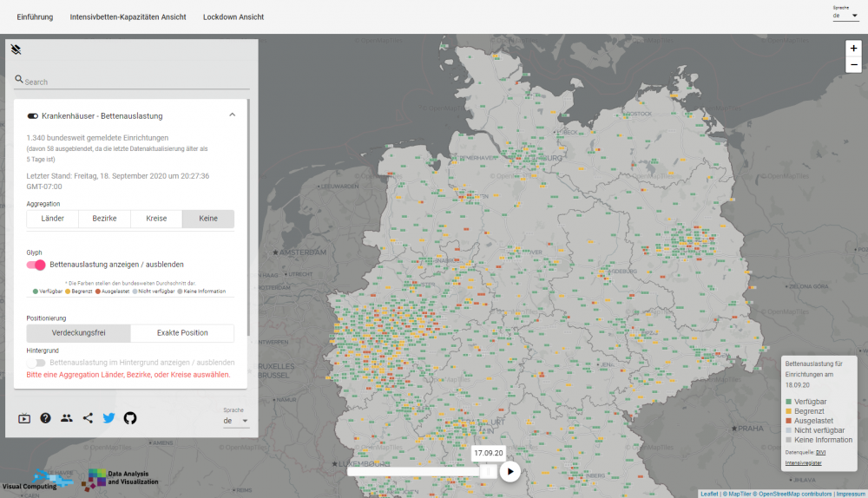Open the Intensivregister link in legend
The width and height of the screenshot is (868, 498).
click(803, 463)
